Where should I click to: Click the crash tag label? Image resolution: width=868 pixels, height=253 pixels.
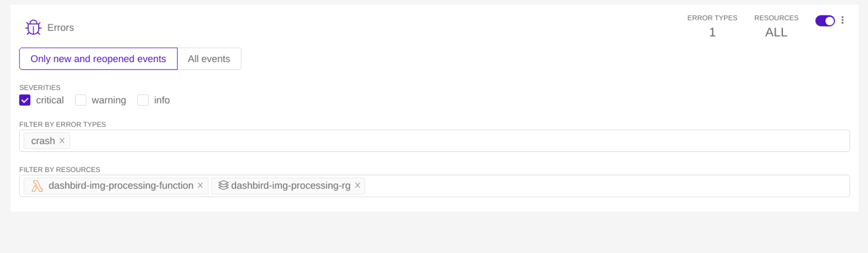[43, 141]
